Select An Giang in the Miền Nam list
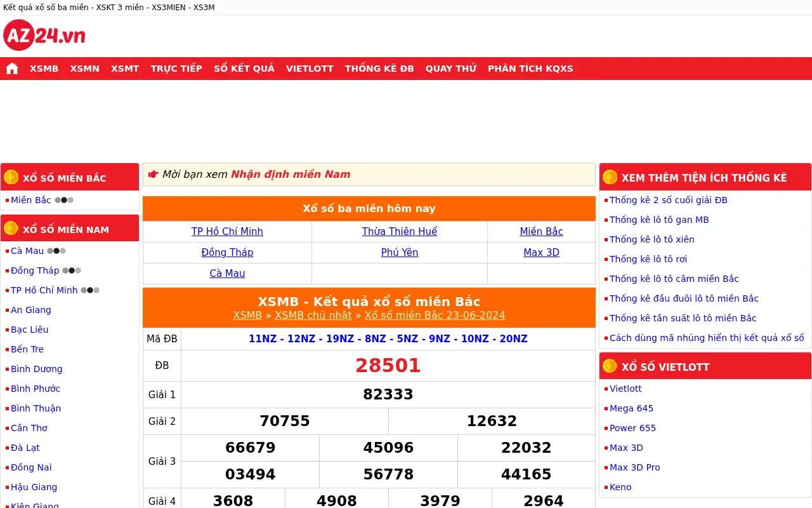Screen dimensions: 812x508 31,310
